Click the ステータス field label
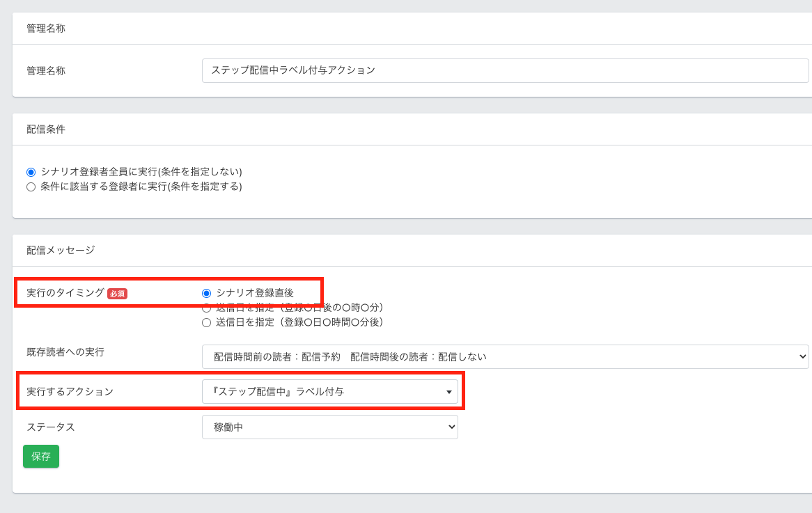812x513 pixels. [50, 427]
